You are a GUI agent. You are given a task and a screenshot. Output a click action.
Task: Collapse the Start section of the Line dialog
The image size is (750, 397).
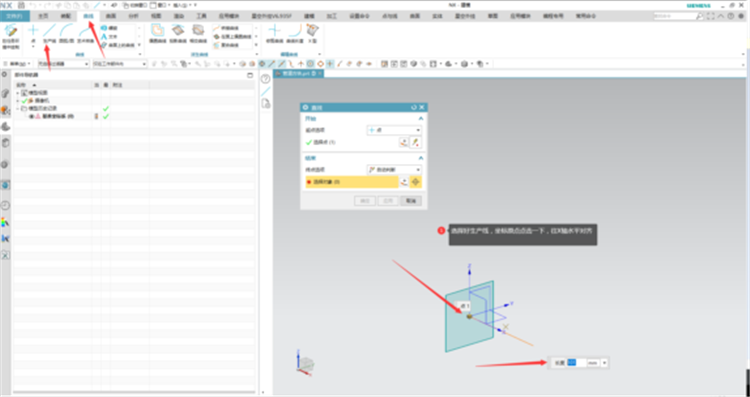coord(421,118)
